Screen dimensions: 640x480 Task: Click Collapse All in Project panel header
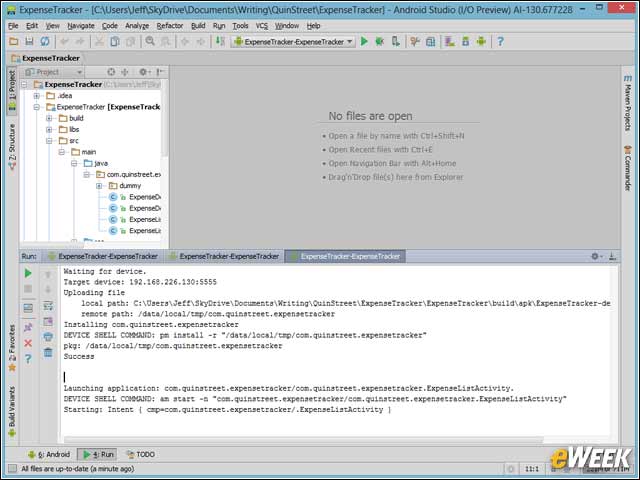125,72
